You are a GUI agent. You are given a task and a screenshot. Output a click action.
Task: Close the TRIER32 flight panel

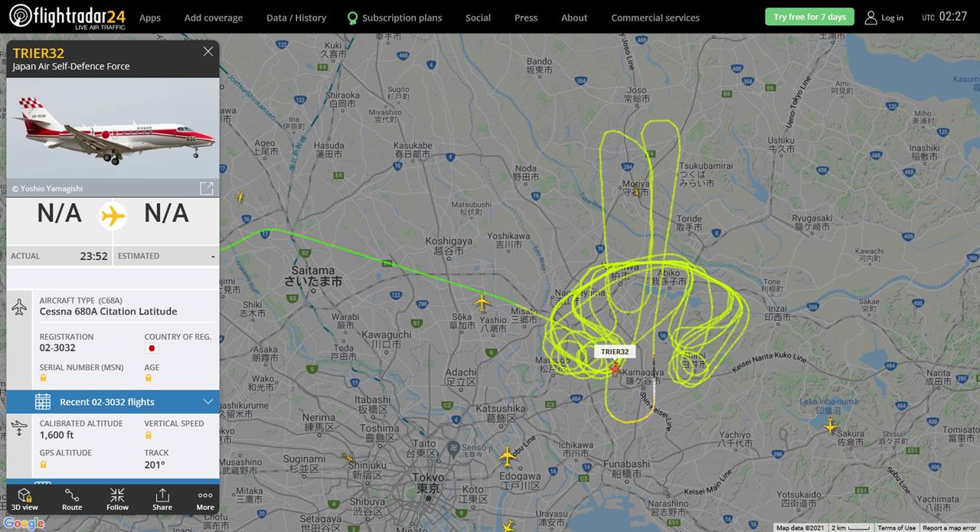(208, 51)
